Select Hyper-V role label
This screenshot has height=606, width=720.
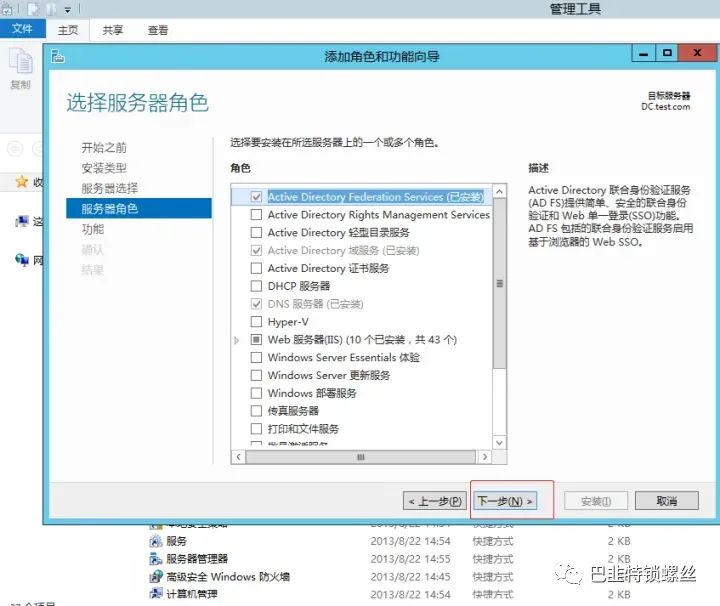[288, 322]
